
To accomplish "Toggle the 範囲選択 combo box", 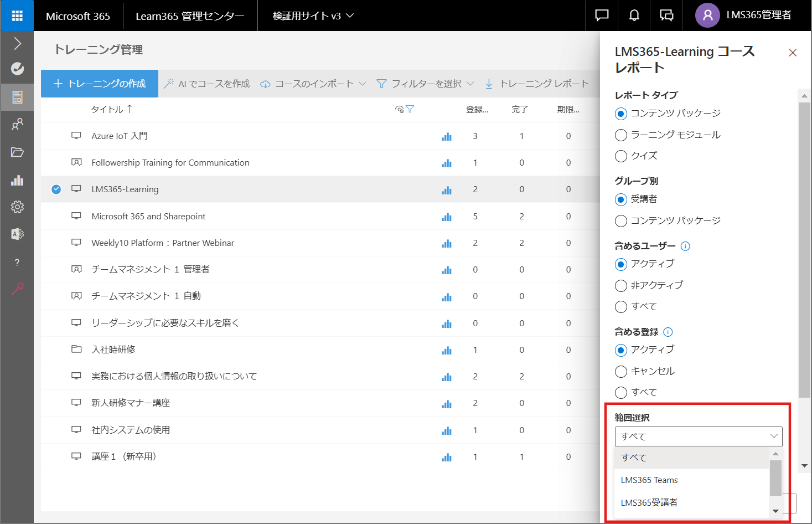I will pyautogui.click(x=699, y=436).
